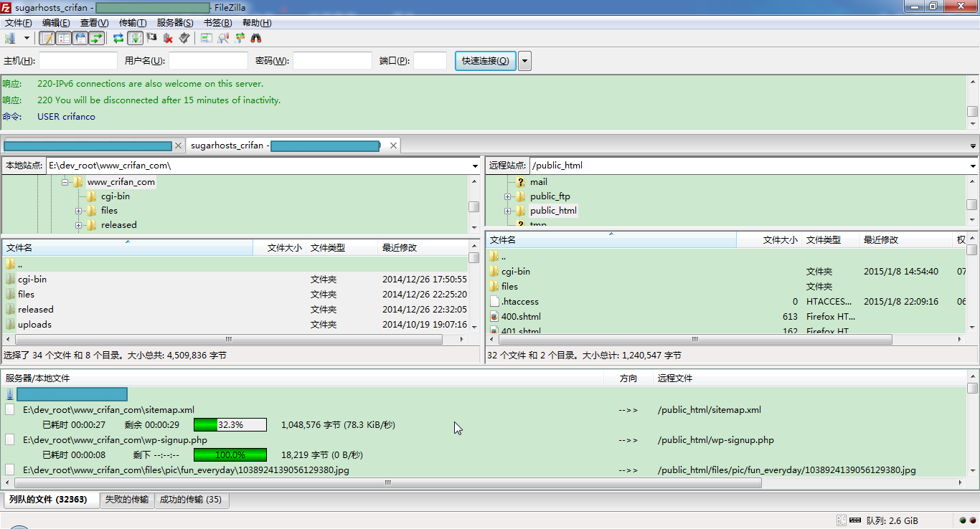This screenshot has height=529, width=980.
Task: Check the sitemap.xml queue item box
Action: [10, 409]
